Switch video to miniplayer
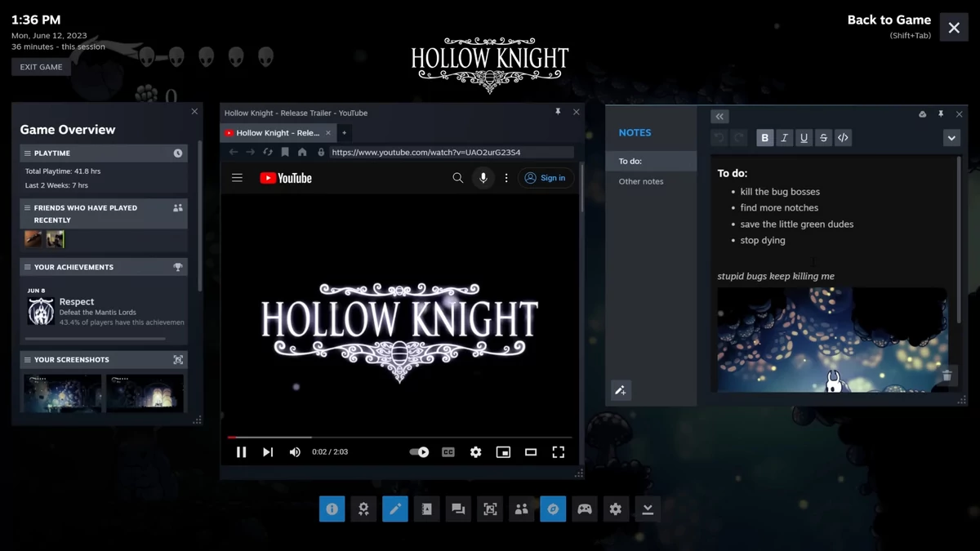 click(503, 452)
